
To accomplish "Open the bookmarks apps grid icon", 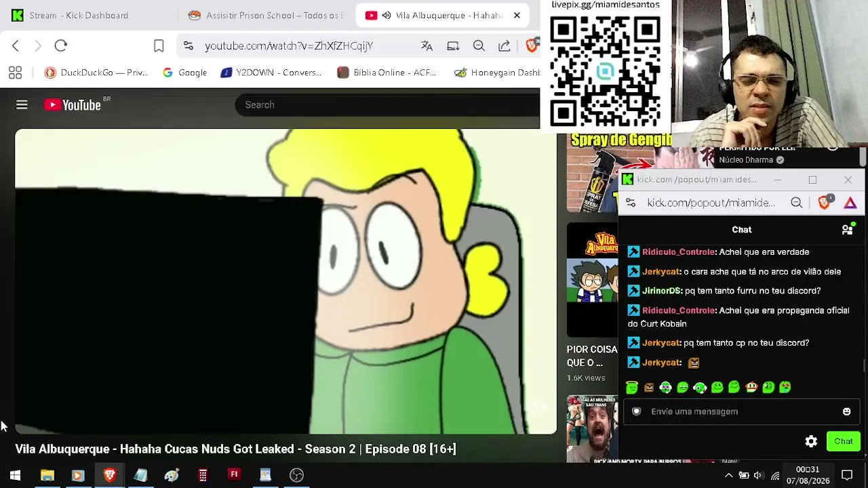I will (x=15, y=73).
